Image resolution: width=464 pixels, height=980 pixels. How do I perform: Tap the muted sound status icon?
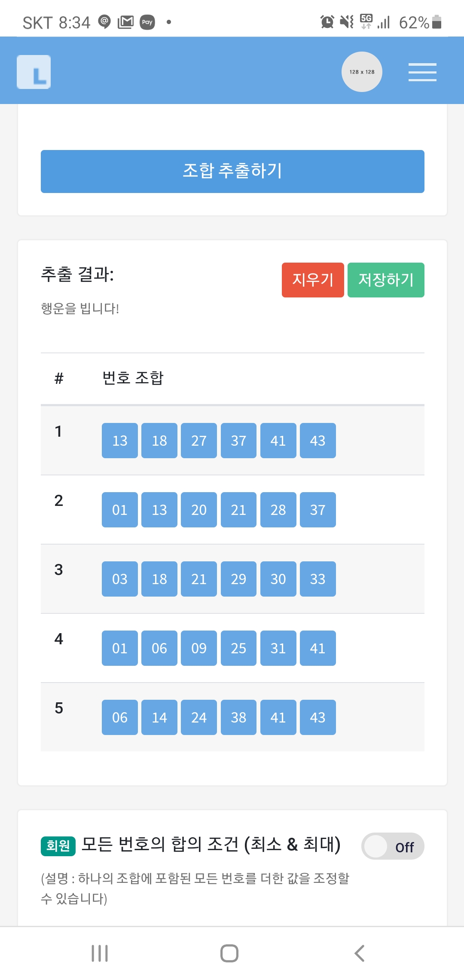(346, 21)
